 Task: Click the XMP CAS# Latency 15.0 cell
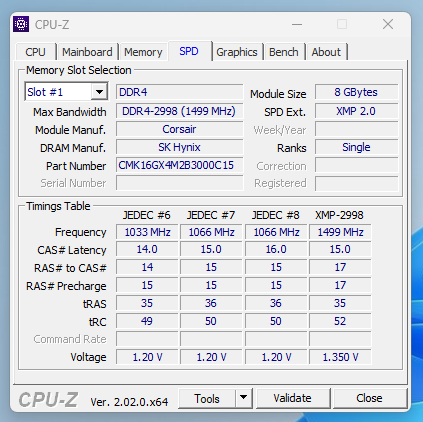(340, 249)
